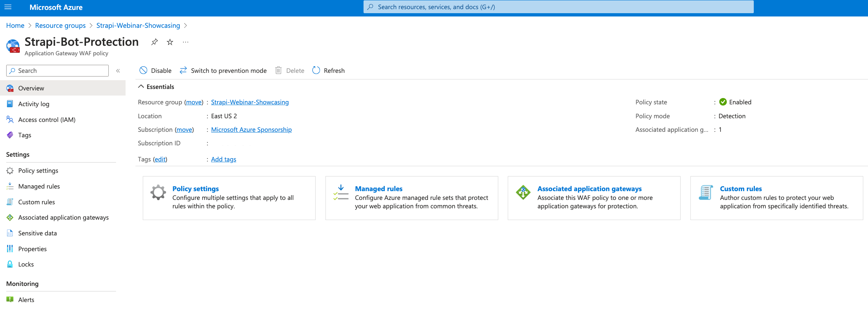Add policy to favorites with star
Image resolution: width=868 pixels, height=309 pixels.
170,42
